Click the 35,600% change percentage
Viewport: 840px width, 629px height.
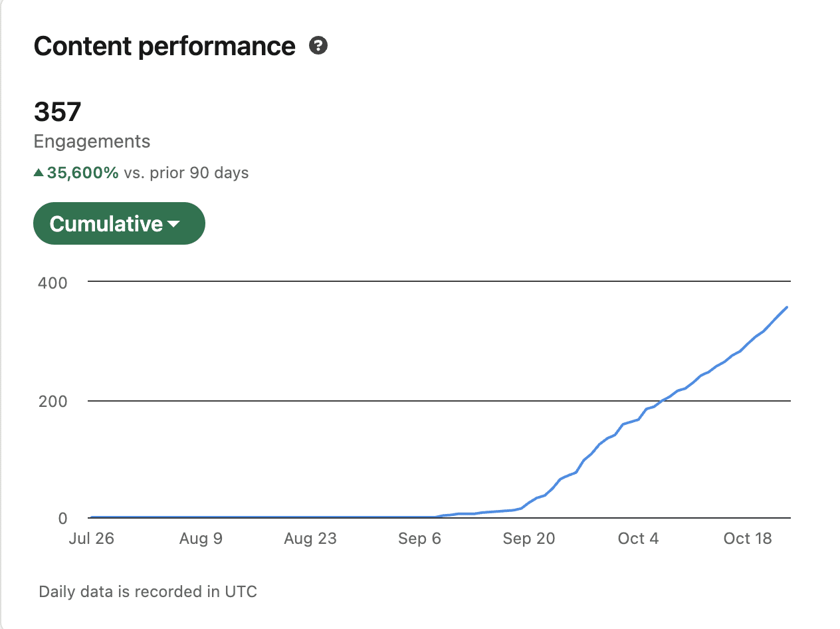[x=82, y=173]
